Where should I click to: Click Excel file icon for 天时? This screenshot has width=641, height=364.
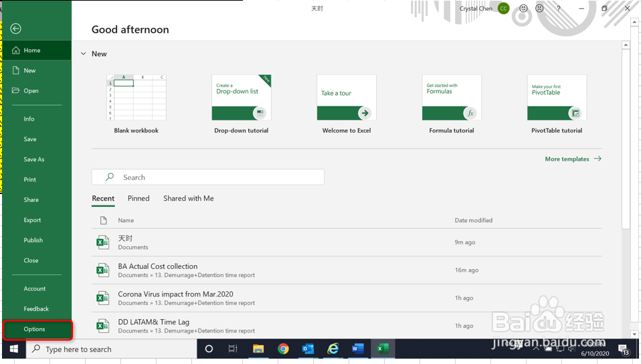pos(102,242)
